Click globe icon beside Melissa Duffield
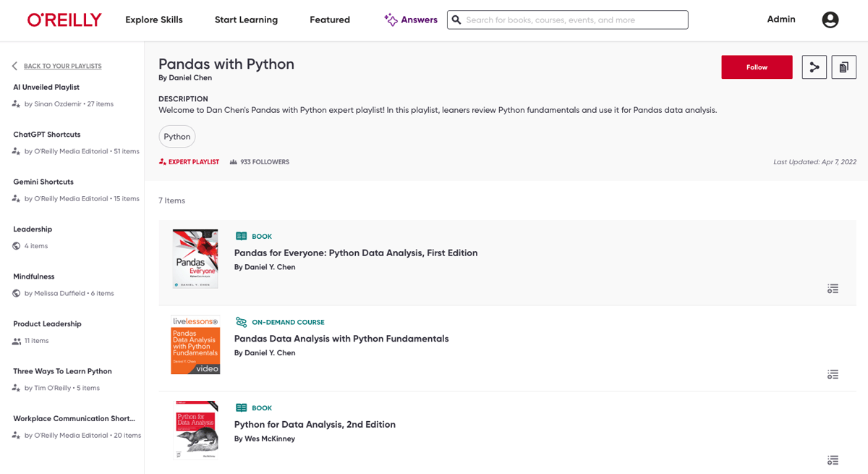This screenshot has height=474, width=868. tap(17, 294)
